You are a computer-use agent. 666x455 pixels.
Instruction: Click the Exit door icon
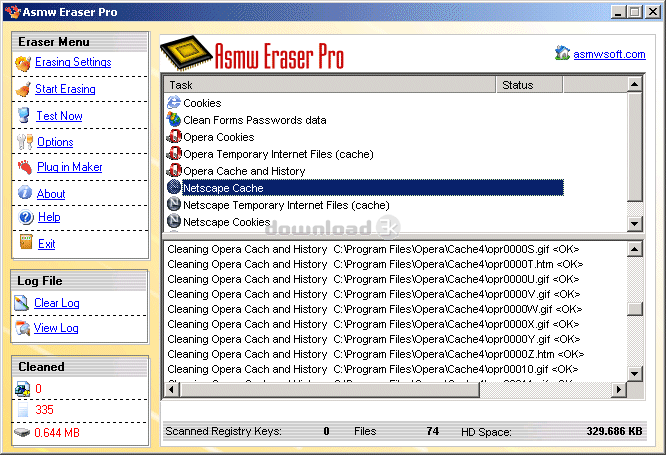point(24,243)
